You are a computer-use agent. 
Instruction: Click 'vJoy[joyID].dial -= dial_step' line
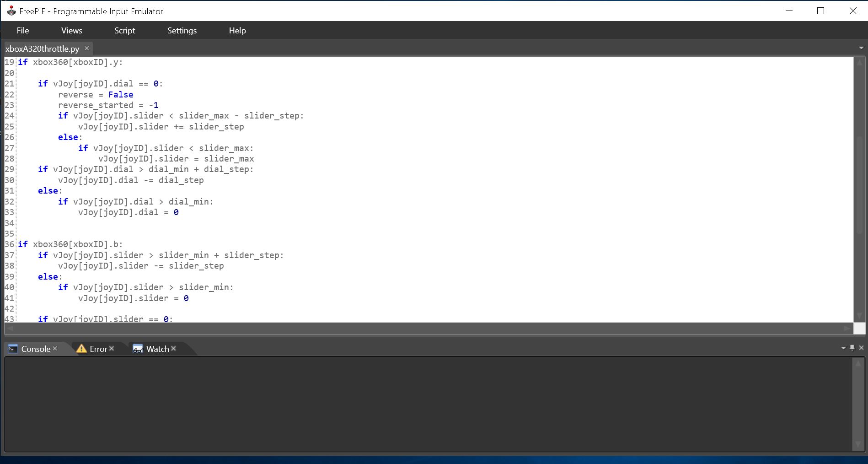(131, 180)
